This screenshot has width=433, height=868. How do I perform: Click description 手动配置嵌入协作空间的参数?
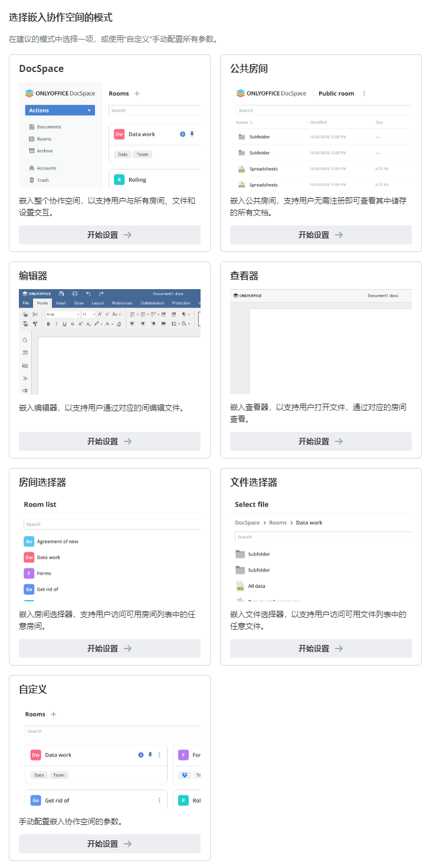[x=71, y=821]
